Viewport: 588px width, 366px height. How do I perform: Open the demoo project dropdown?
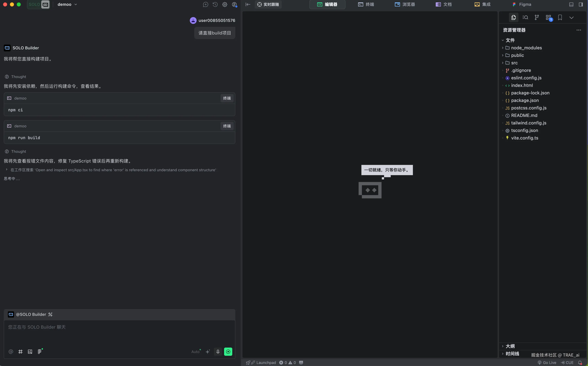coord(67,4)
